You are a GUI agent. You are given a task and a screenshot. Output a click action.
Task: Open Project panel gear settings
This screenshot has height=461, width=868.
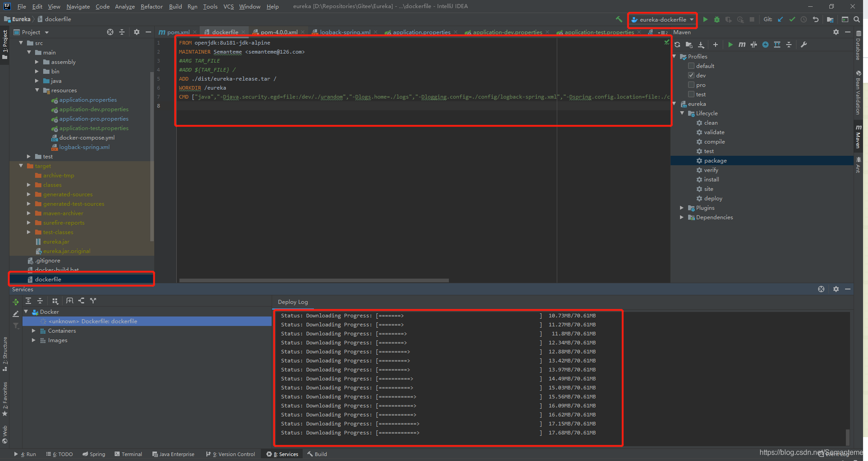137,32
